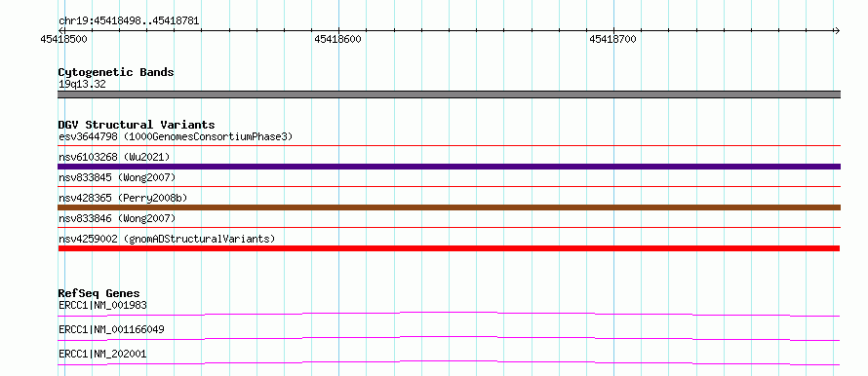This screenshot has width=868, height=376.
Task: Click ERCC1|NM_001166049 transcript label
Action: click(111, 329)
